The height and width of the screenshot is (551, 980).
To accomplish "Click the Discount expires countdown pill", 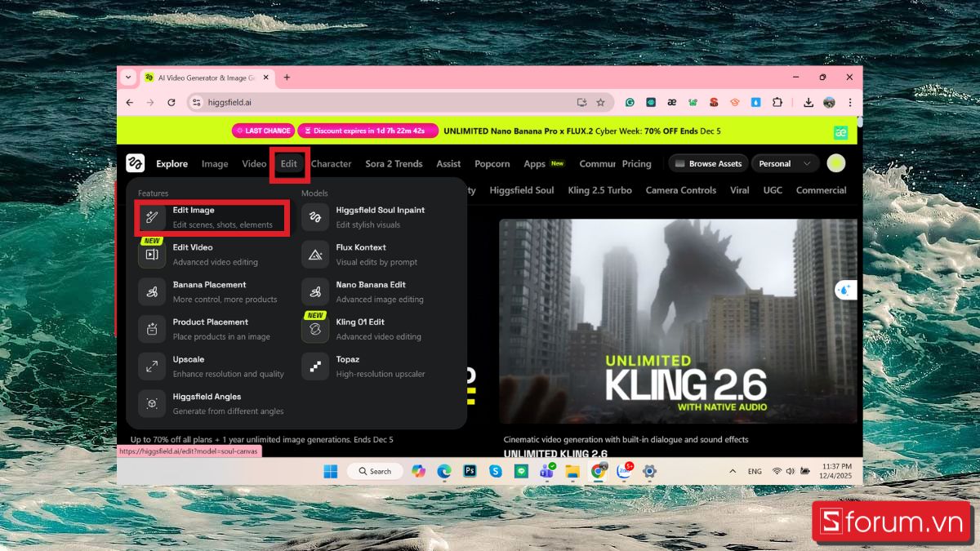I will [367, 131].
